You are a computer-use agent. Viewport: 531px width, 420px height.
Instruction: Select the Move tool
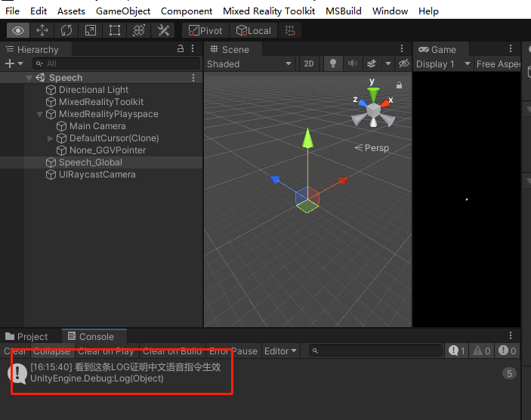click(x=42, y=30)
